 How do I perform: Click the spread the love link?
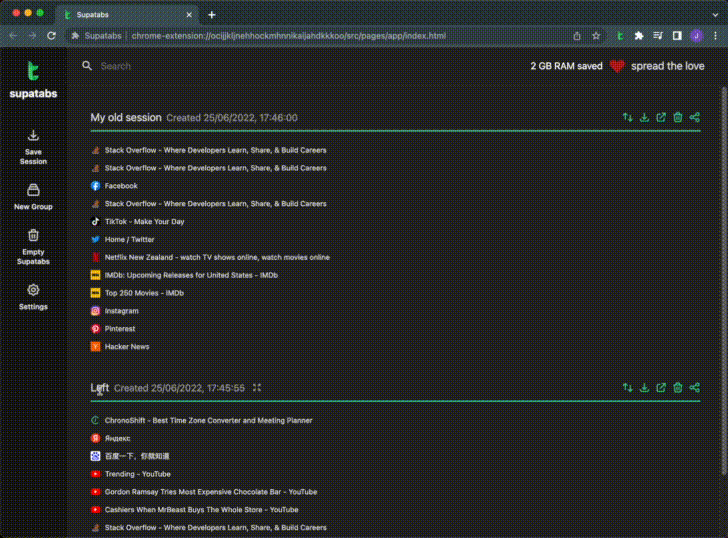click(667, 66)
